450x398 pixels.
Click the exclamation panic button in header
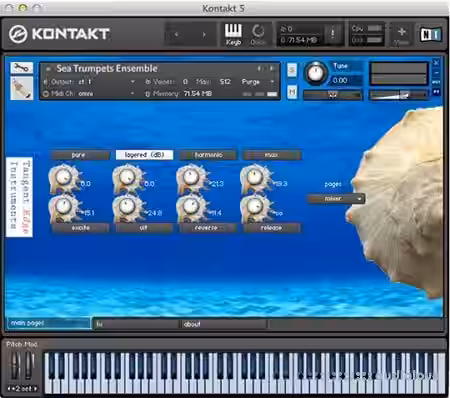(332, 33)
